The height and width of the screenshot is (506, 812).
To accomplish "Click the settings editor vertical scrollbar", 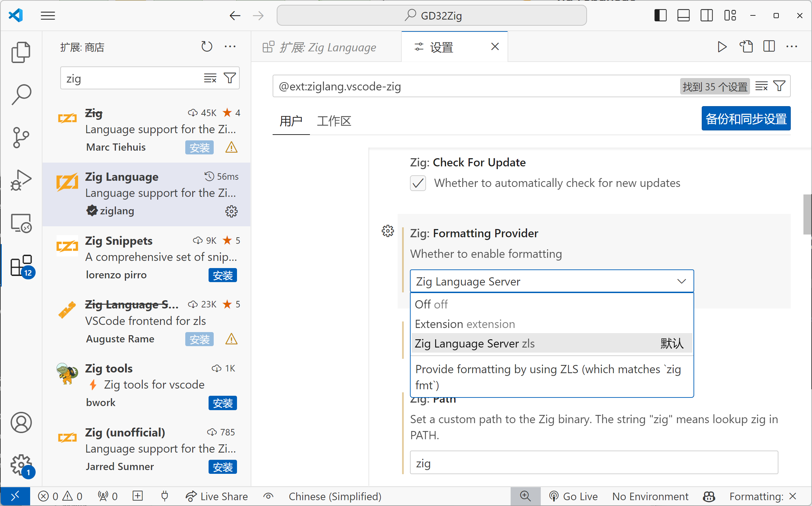I will [x=807, y=215].
